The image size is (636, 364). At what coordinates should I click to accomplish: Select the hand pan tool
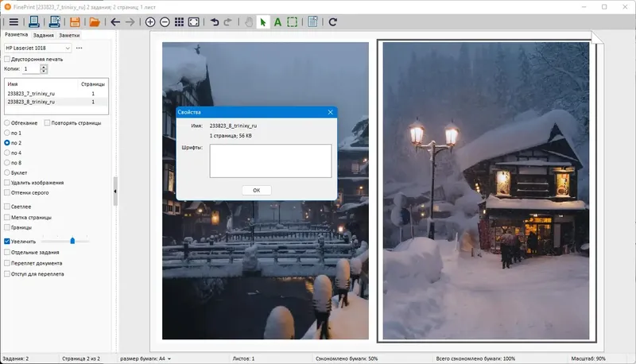tap(249, 22)
